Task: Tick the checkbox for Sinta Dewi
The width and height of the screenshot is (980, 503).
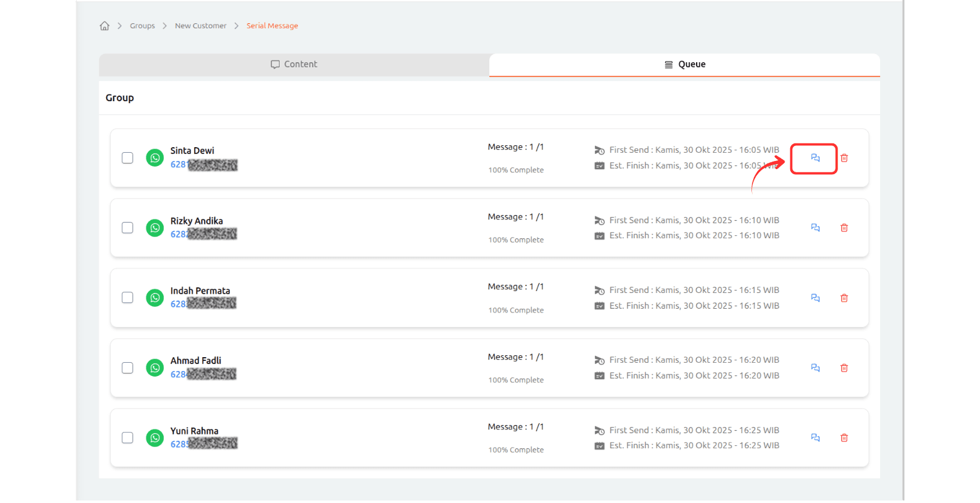Action: tap(128, 158)
